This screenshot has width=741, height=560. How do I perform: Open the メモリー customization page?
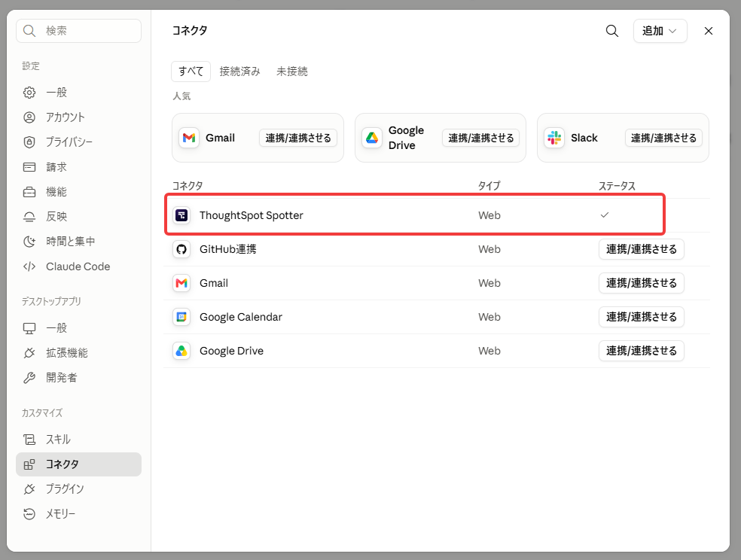coord(78,514)
